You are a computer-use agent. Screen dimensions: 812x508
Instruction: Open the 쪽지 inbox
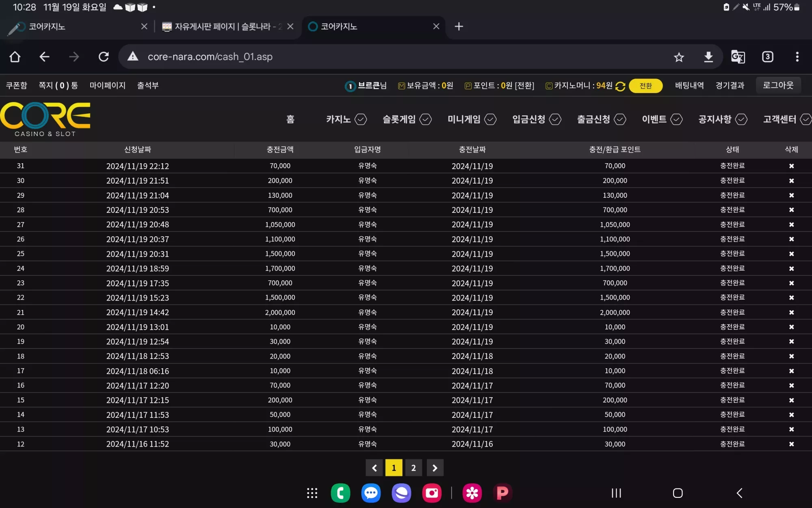click(58, 86)
